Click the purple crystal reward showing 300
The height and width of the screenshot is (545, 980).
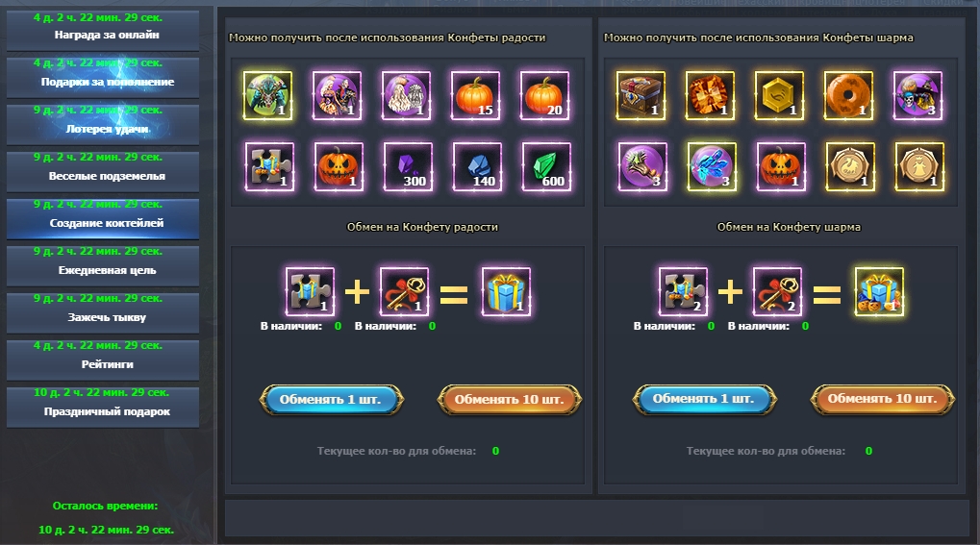[x=408, y=167]
